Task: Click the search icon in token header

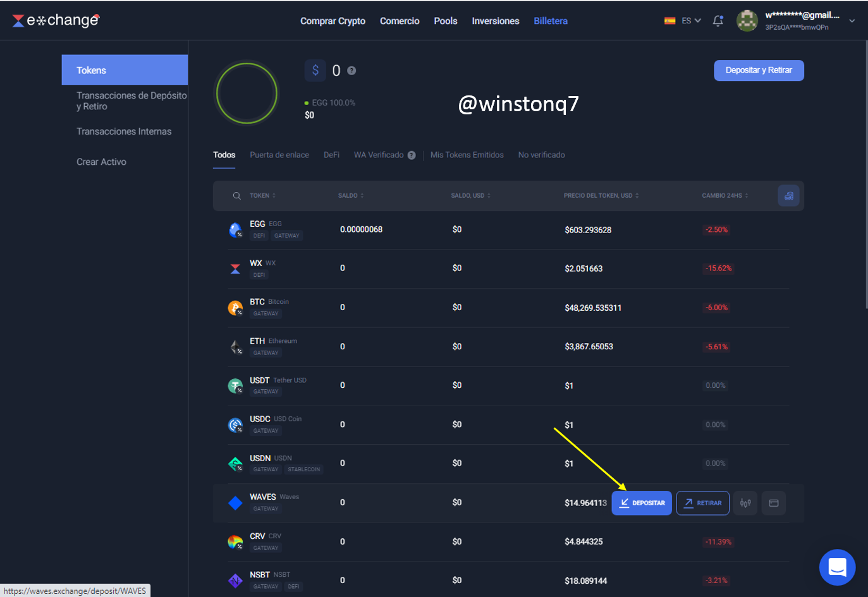Action: coord(236,196)
